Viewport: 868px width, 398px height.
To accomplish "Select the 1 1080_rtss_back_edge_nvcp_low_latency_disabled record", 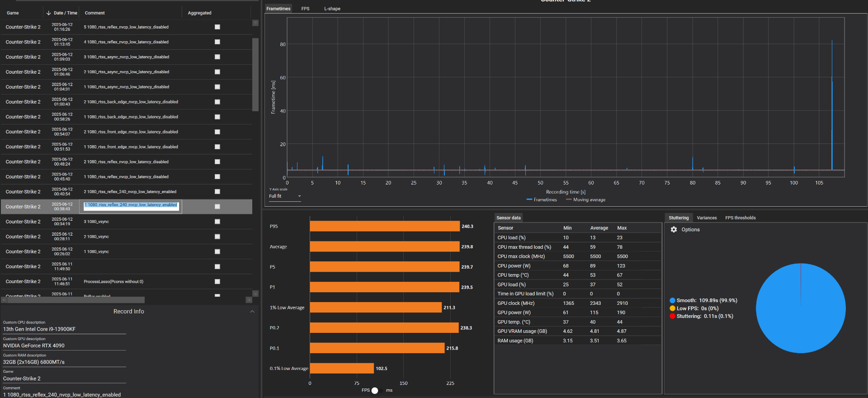I will point(127,117).
